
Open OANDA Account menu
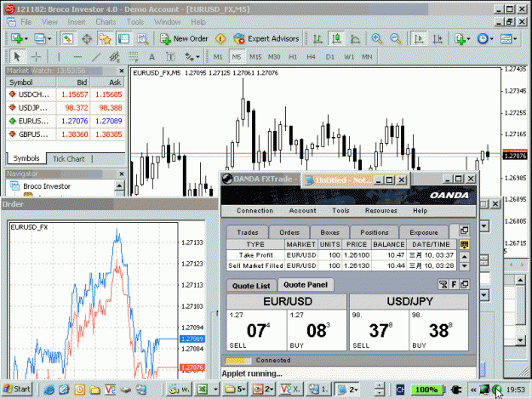coord(302,210)
